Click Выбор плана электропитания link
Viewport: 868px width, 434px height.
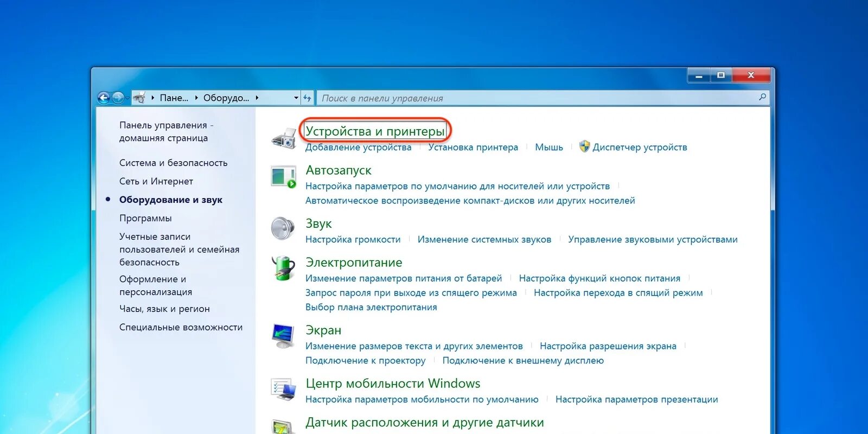[371, 307]
